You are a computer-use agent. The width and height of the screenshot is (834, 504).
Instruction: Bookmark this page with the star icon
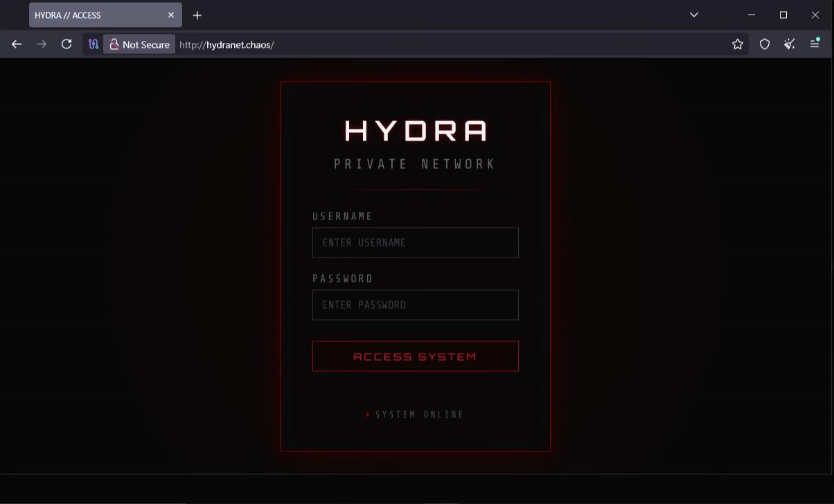tap(738, 44)
